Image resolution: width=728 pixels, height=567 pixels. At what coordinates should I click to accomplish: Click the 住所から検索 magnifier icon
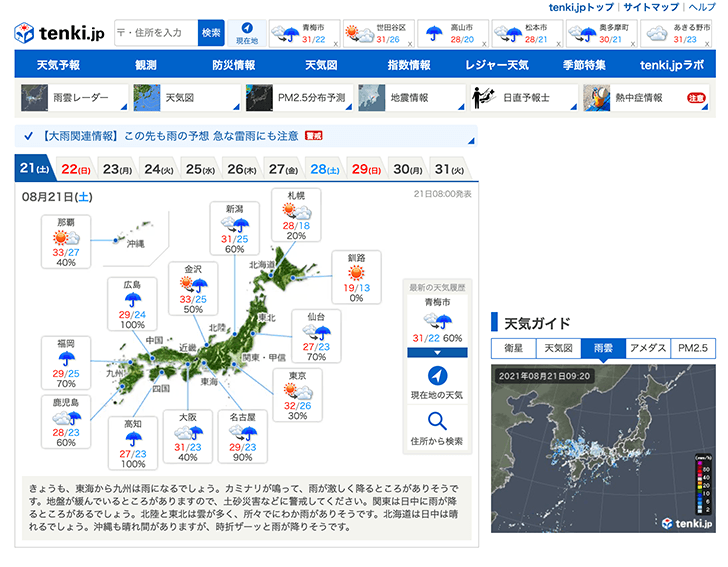(x=437, y=421)
